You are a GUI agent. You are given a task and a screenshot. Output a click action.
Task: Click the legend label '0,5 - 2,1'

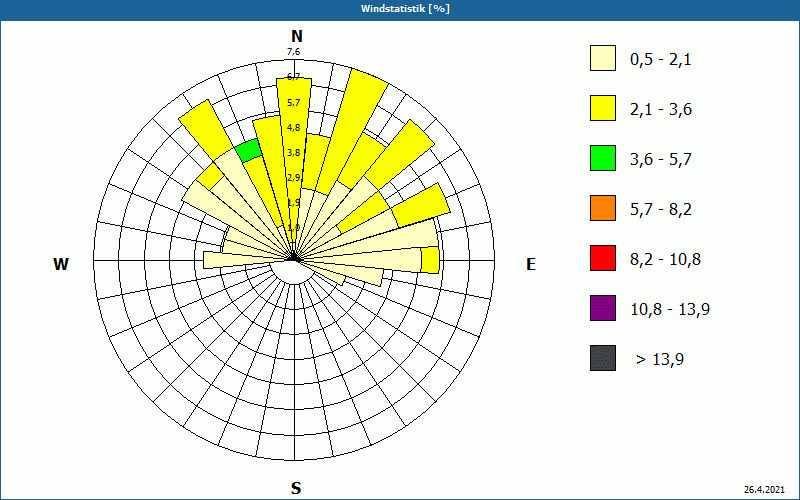[661, 60]
